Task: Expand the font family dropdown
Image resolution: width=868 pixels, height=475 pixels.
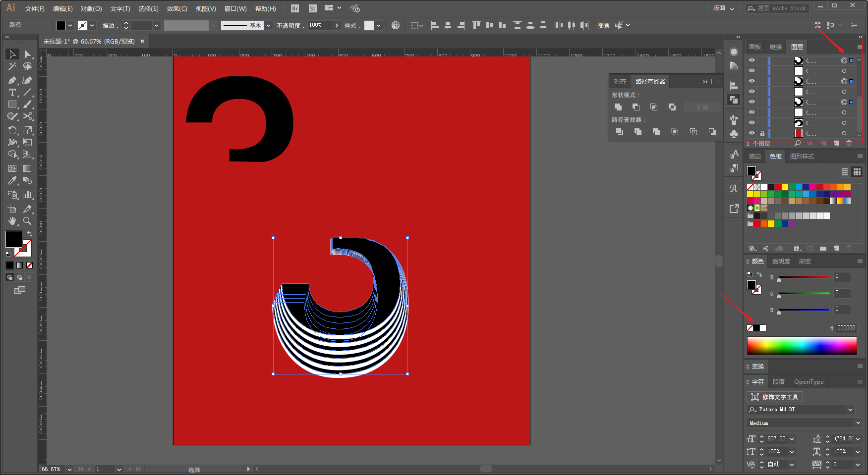Action: (851, 410)
